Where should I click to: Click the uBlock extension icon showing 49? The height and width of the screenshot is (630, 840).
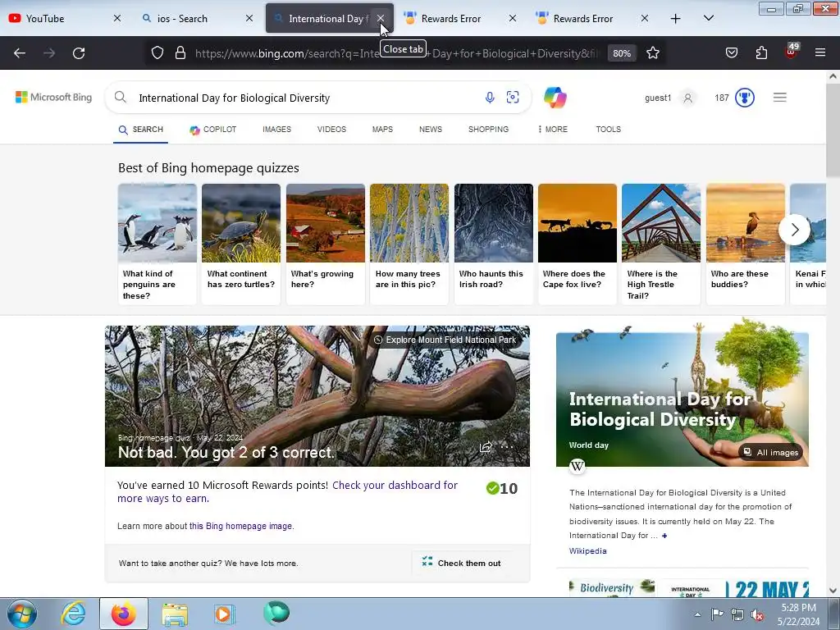tap(792, 52)
